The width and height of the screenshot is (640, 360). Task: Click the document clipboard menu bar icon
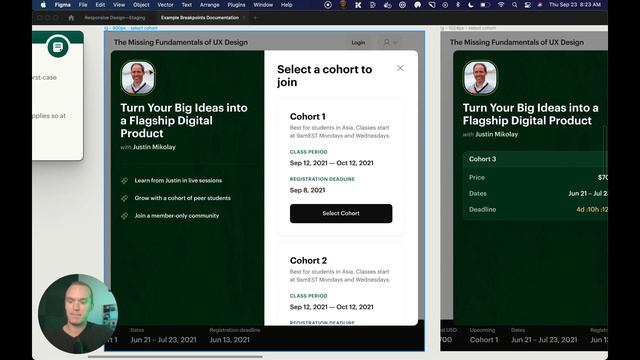coord(373,5)
